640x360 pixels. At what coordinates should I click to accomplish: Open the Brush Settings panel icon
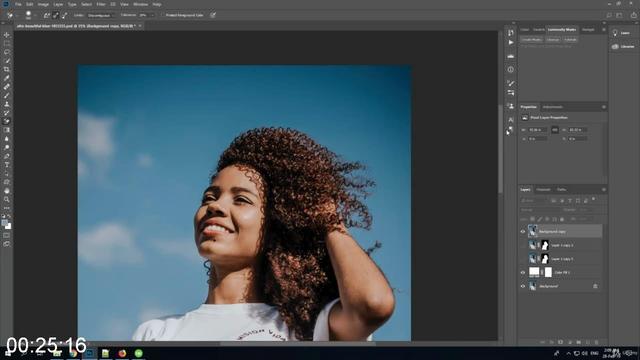pyautogui.click(x=511, y=83)
